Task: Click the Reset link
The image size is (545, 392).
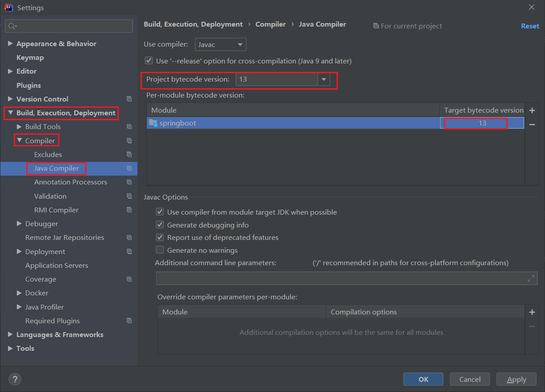Action: click(530, 26)
